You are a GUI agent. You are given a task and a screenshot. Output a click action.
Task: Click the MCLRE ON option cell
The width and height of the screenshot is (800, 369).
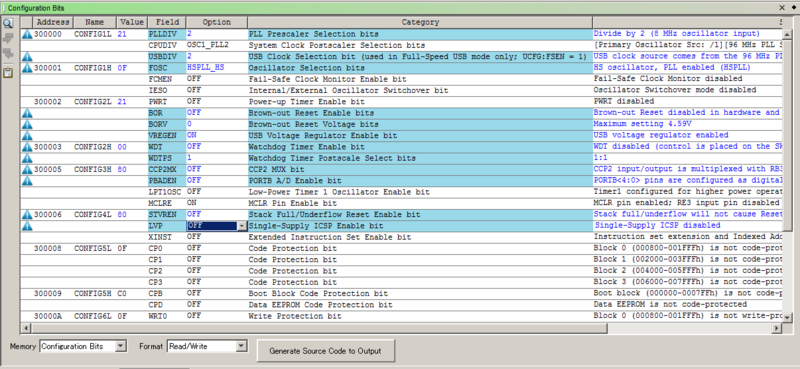(217, 203)
